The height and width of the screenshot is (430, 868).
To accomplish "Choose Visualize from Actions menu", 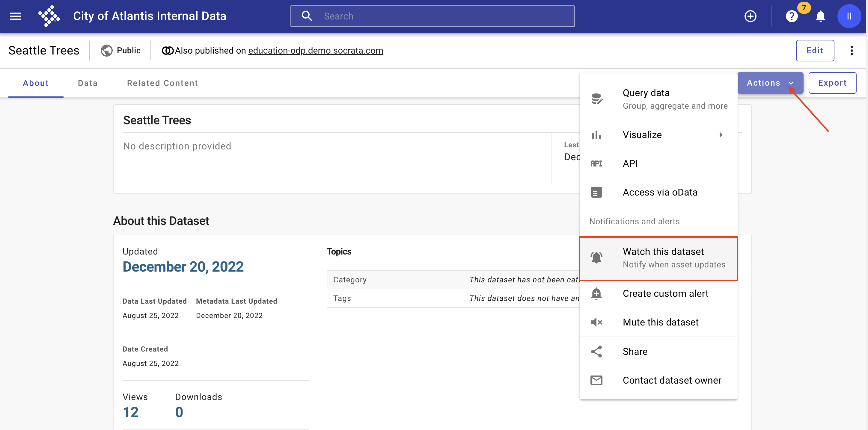I will click(658, 135).
